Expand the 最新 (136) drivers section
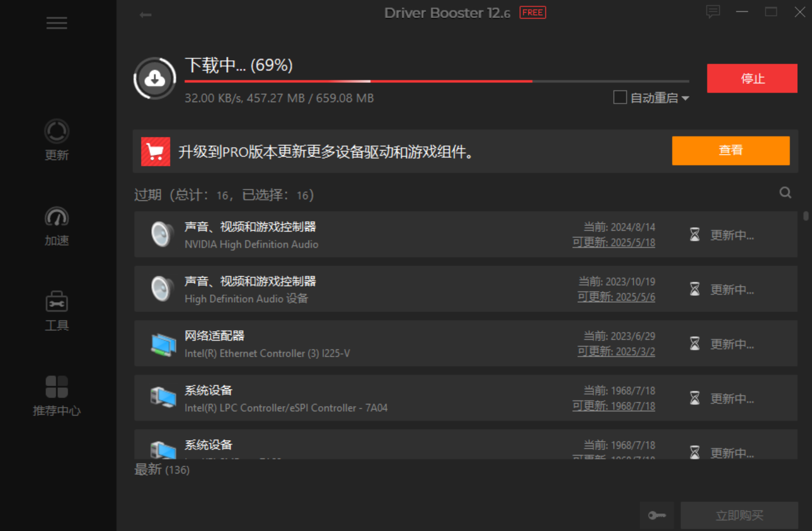 162,470
